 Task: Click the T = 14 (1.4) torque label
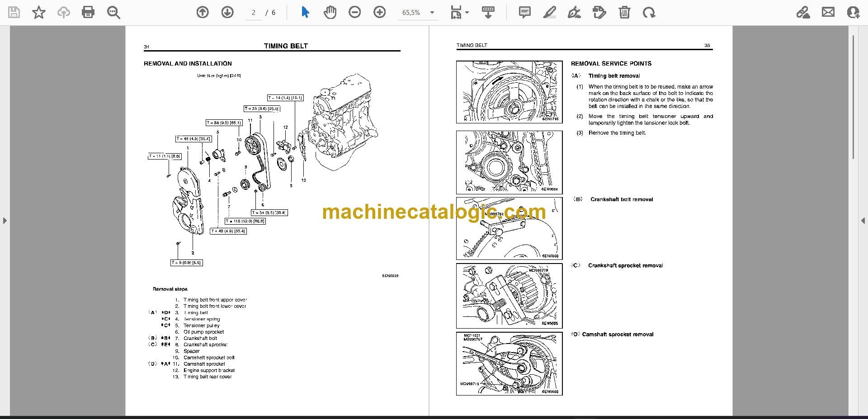pyautogui.click(x=285, y=98)
